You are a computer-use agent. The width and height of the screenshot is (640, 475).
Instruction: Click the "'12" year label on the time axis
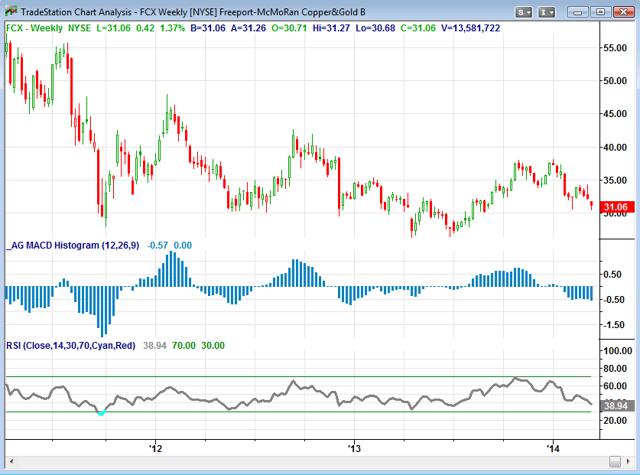pyautogui.click(x=156, y=449)
